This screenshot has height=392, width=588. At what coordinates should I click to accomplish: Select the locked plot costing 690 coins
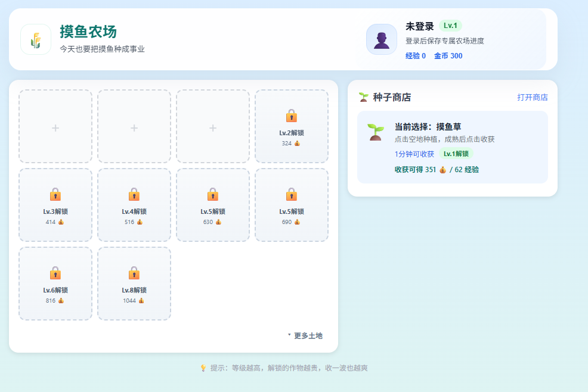click(291, 205)
